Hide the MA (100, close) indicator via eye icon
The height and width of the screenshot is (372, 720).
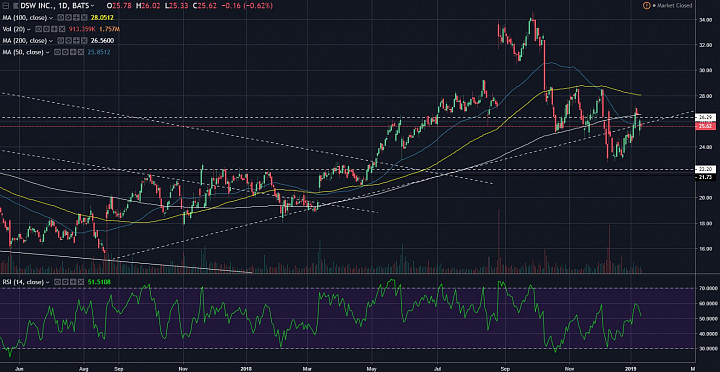pos(61,18)
